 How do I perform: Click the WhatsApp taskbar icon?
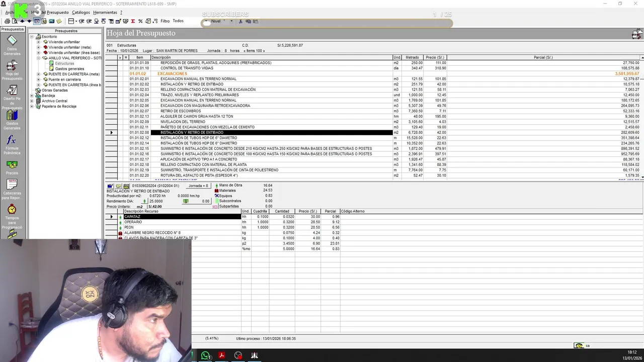click(x=205, y=355)
